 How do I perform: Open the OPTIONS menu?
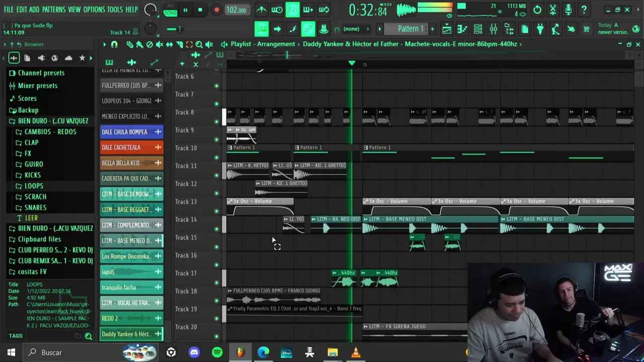click(x=94, y=10)
